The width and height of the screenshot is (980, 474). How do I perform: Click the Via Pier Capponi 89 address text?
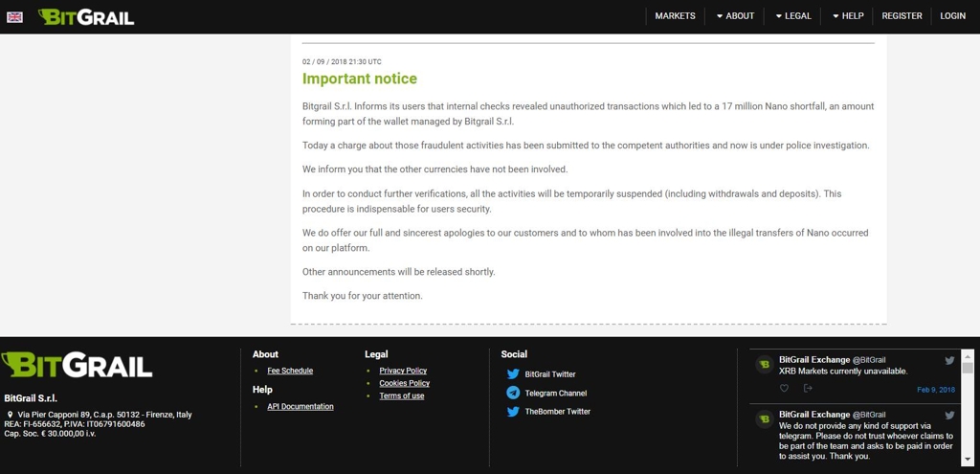pos(105,415)
